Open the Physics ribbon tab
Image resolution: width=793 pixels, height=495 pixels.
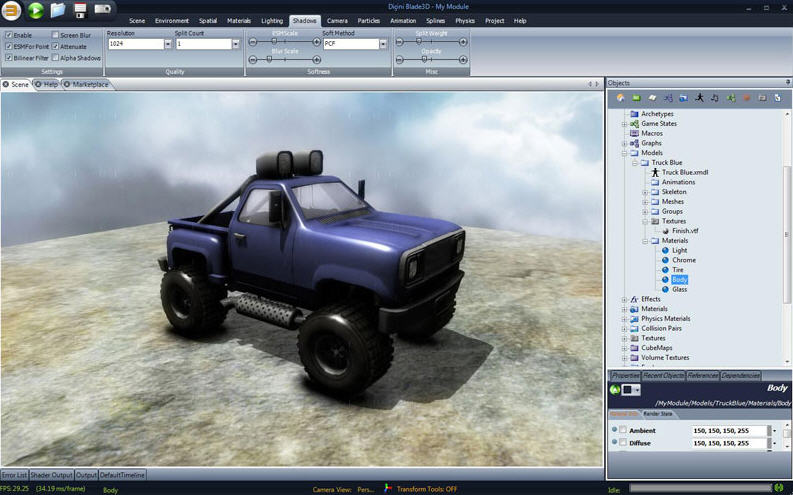click(x=465, y=21)
